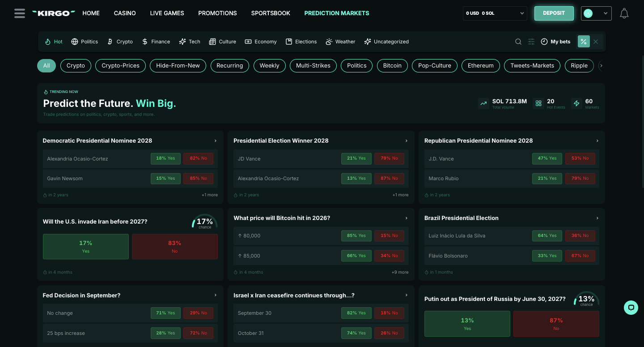Select the Weather category

click(x=340, y=42)
